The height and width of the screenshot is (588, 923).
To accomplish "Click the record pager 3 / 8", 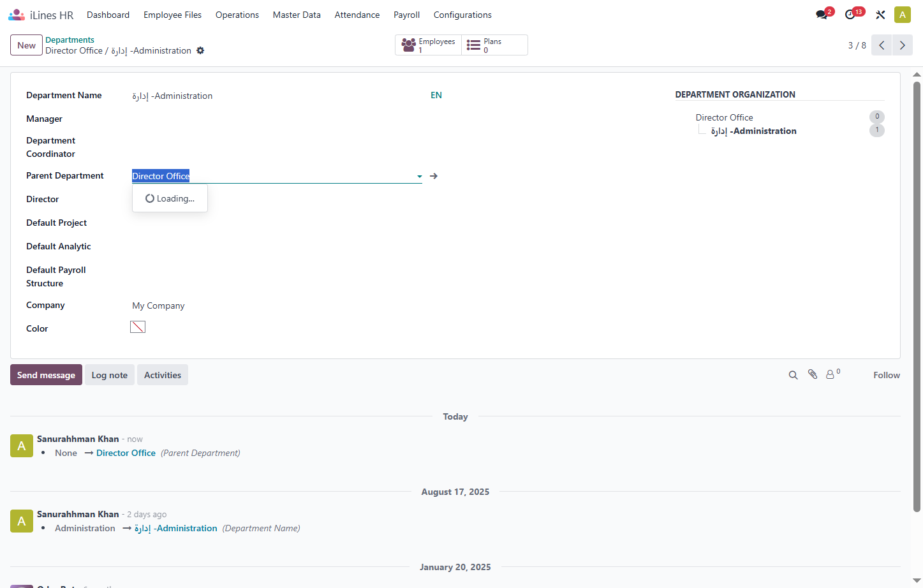I will pos(857,45).
